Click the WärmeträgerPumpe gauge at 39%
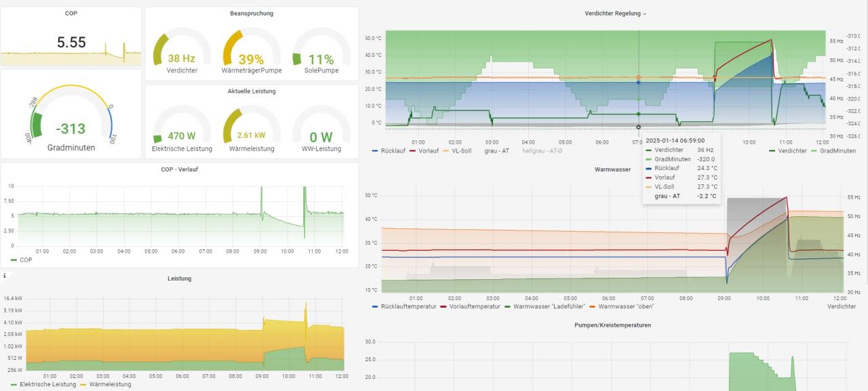 [252, 54]
